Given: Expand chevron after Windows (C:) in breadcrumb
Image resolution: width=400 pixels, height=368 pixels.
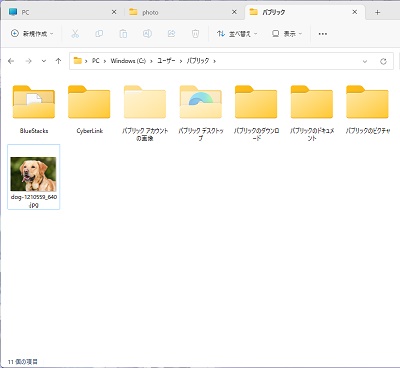Looking at the screenshot, I should pyautogui.click(x=151, y=61).
